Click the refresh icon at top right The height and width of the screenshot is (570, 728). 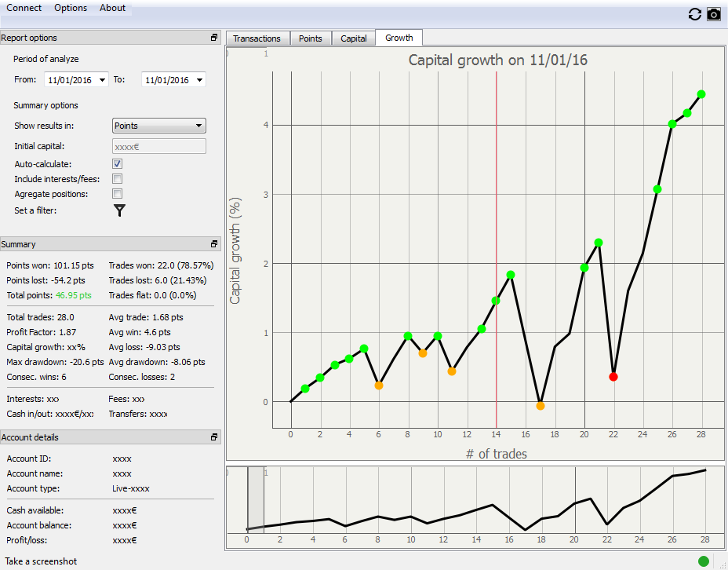[x=694, y=14]
